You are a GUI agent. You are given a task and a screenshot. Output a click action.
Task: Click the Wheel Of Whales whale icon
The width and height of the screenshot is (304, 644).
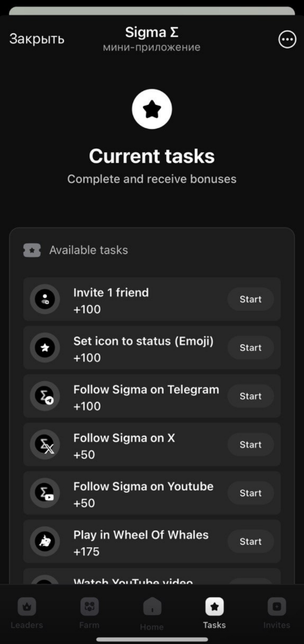[45, 541]
